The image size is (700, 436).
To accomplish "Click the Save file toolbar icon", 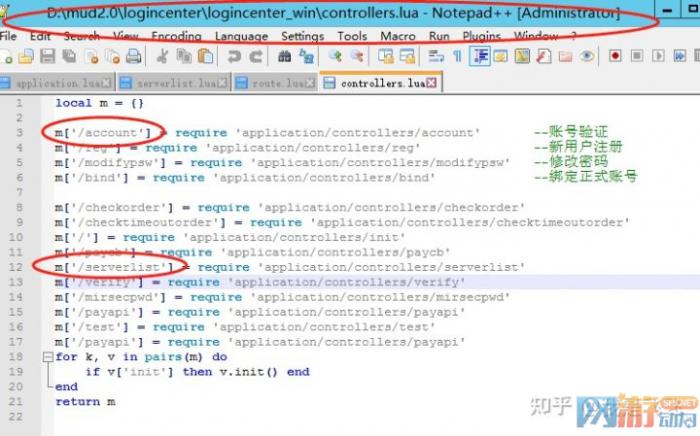I will (47, 57).
